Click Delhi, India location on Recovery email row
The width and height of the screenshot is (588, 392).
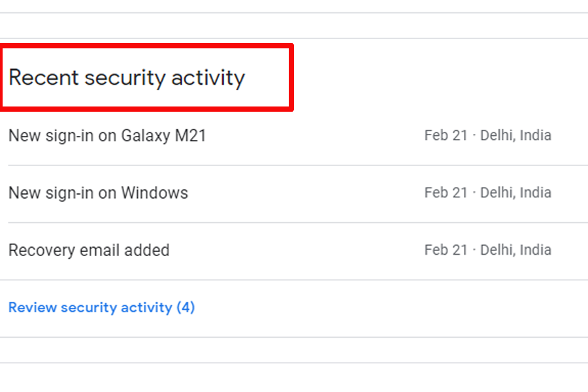(x=516, y=250)
